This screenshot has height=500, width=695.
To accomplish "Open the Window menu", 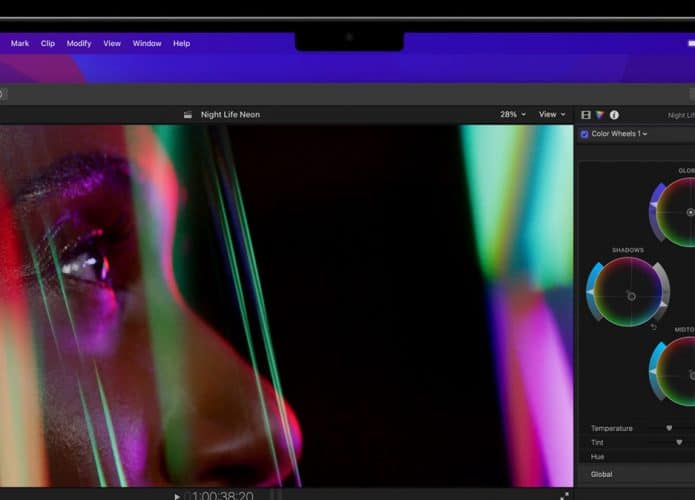I will [x=147, y=43].
